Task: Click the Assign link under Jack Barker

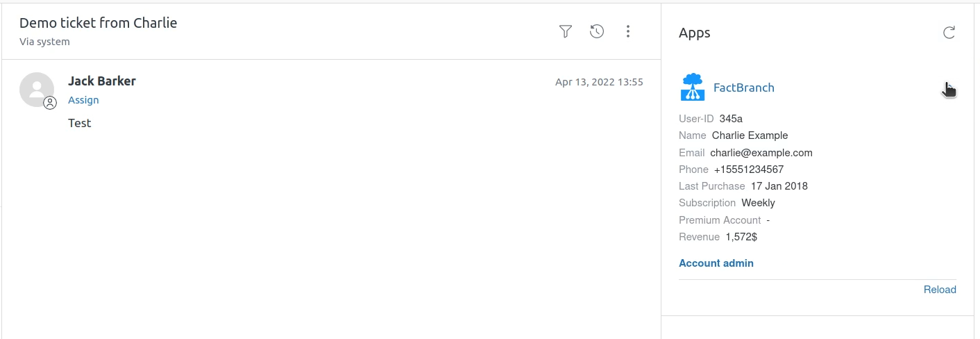Action: coord(83,100)
